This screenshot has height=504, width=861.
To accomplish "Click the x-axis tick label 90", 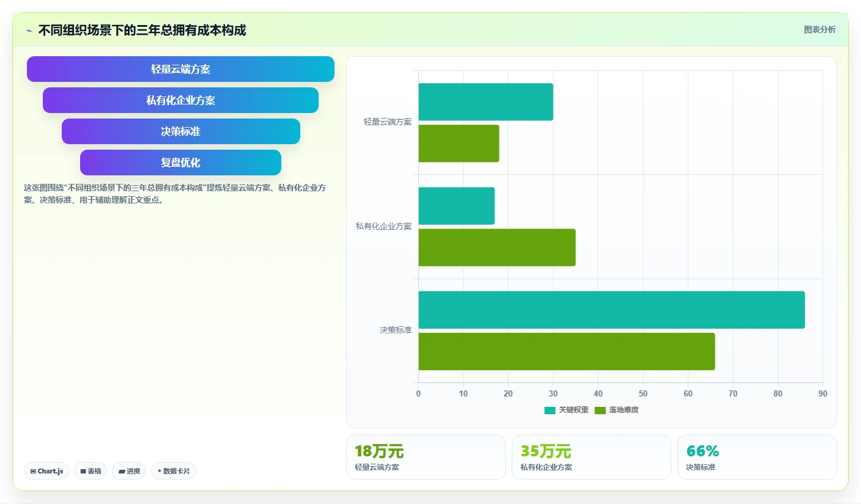I will pyautogui.click(x=822, y=394).
